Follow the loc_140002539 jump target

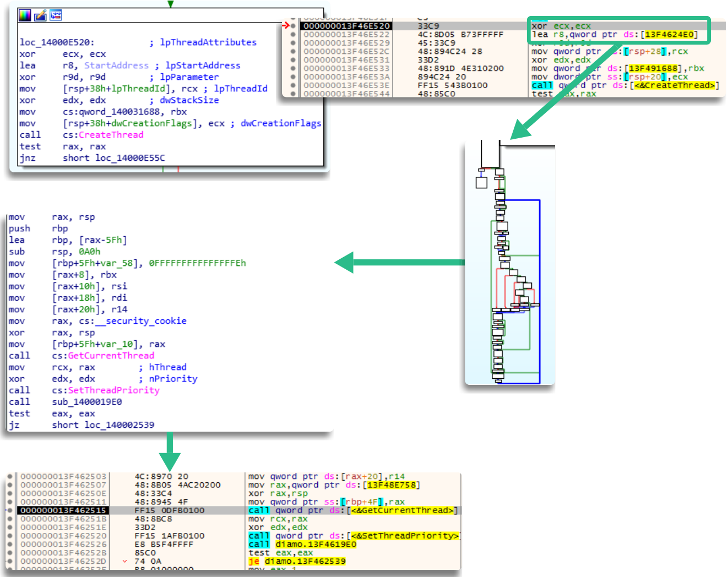tap(119, 425)
